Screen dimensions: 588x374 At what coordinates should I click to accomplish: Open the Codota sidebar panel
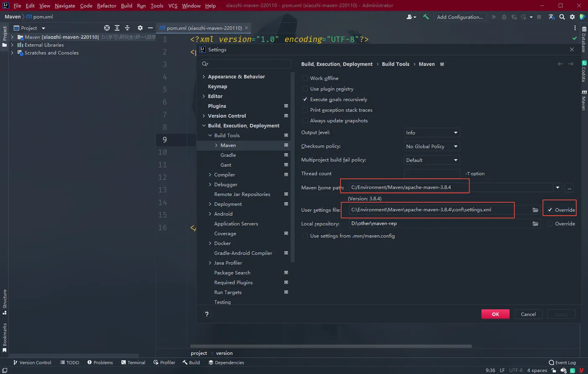[584, 71]
